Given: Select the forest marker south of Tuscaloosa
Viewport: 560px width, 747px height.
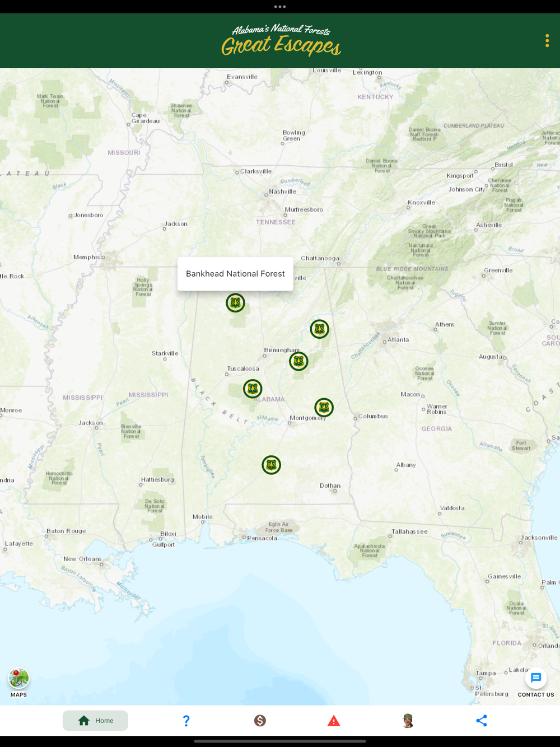Looking at the screenshot, I should (x=253, y=389).
